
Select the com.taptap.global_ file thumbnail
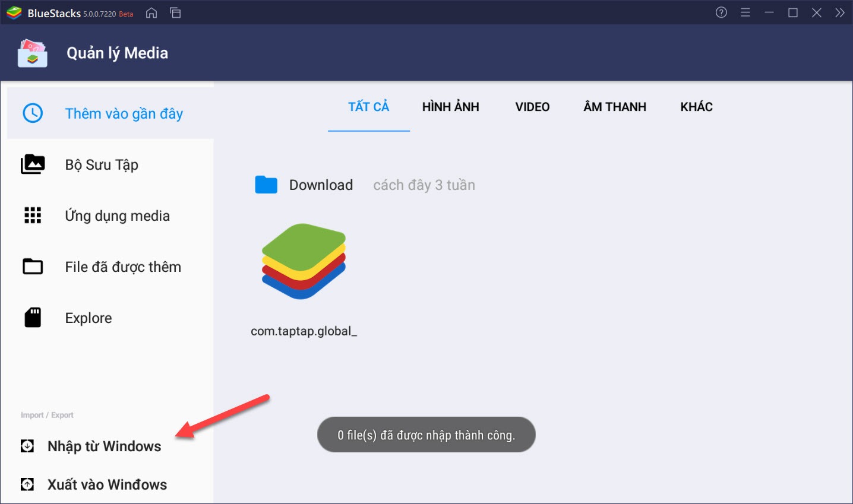coord(304,261)
